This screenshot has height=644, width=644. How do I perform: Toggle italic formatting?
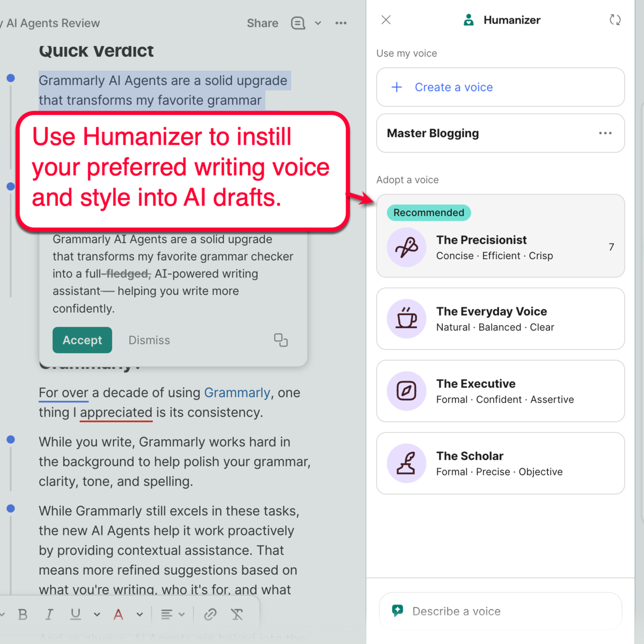pos(49,614)
